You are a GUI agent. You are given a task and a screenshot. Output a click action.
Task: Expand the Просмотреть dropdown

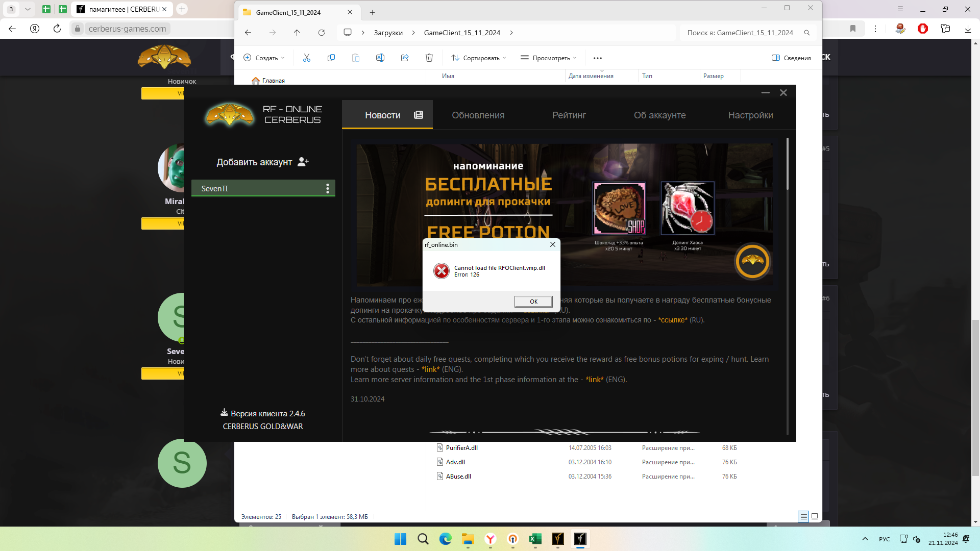548,58
